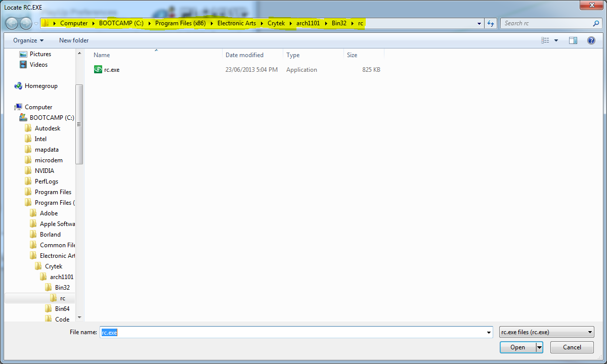Screen dimensions: 607x364
Task: Expand the arrow after Computer breadcrumb
Action: pos(94,23)
